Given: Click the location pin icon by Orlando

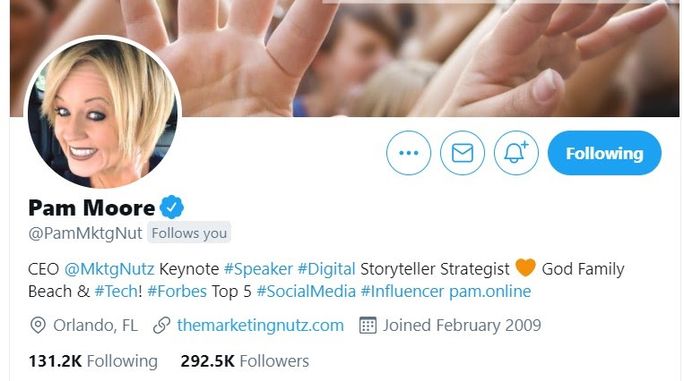Looking at the screenshot, I should coord(38,326).
